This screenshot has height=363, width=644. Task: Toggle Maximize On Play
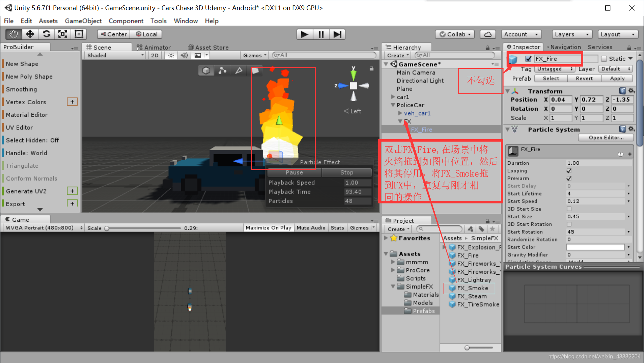tap(268, 228)
